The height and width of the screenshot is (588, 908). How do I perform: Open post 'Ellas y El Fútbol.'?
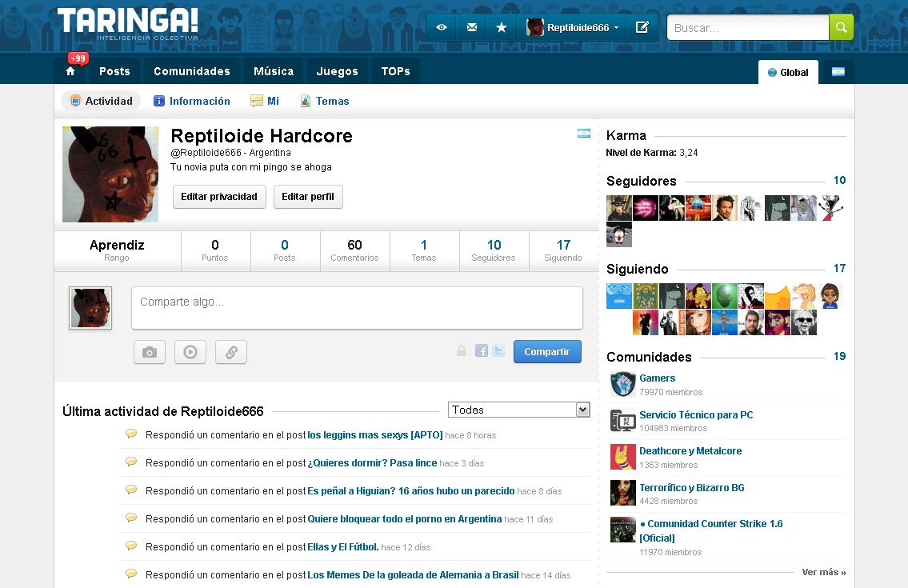click(343, 547)
